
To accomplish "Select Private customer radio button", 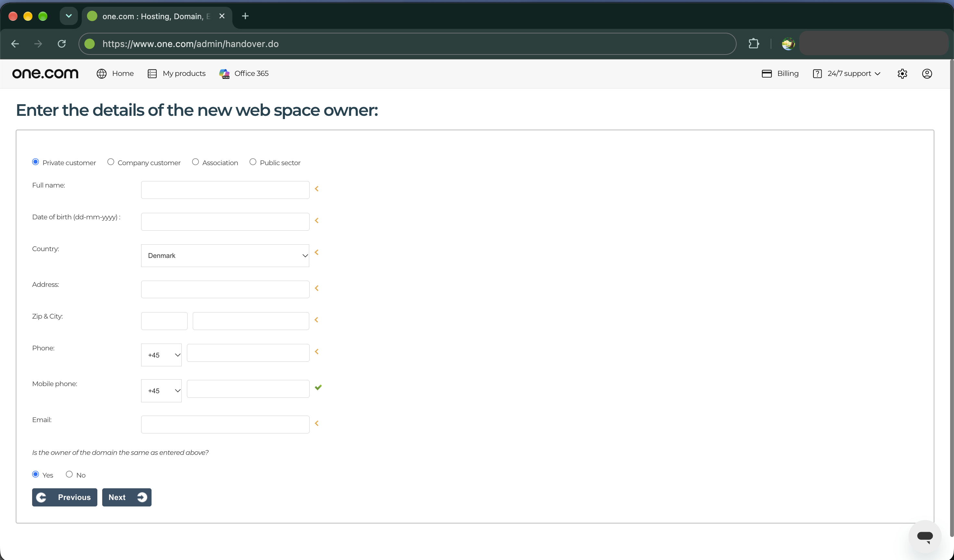I will (x=36, y=162).
